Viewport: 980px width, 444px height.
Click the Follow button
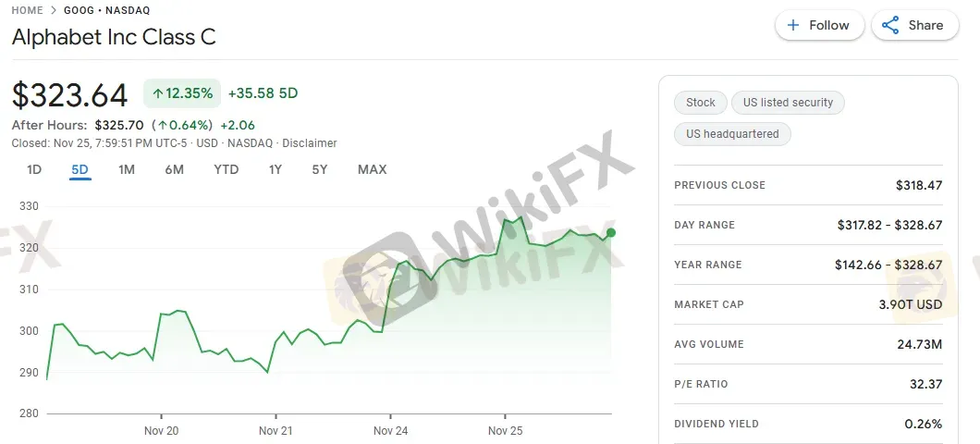(x=819, y=25)
